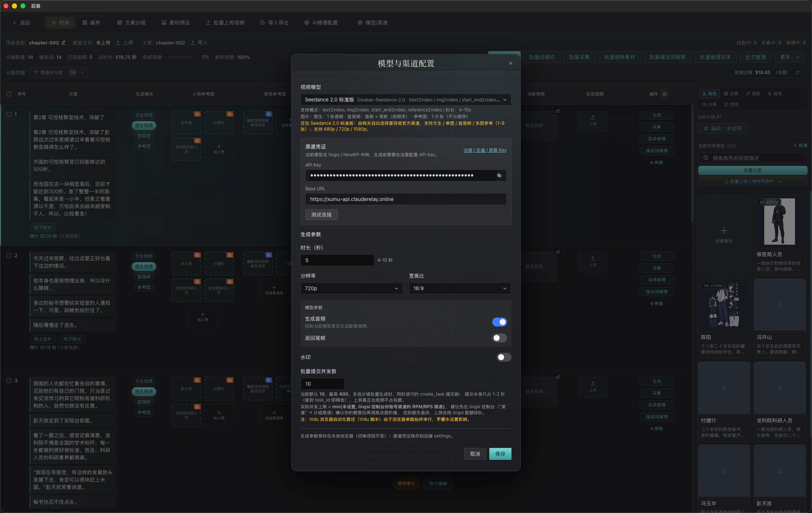Click the 保存 button

[x=500, y=454]
